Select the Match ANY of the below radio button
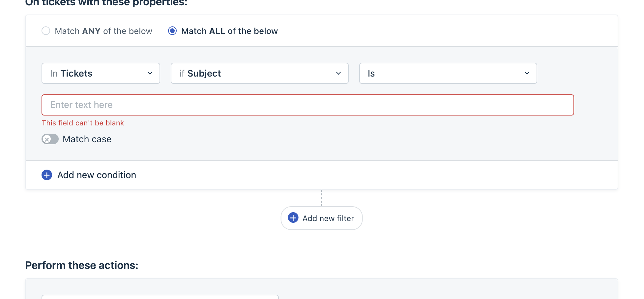This screenshot has height=299, width=644. 46,31
